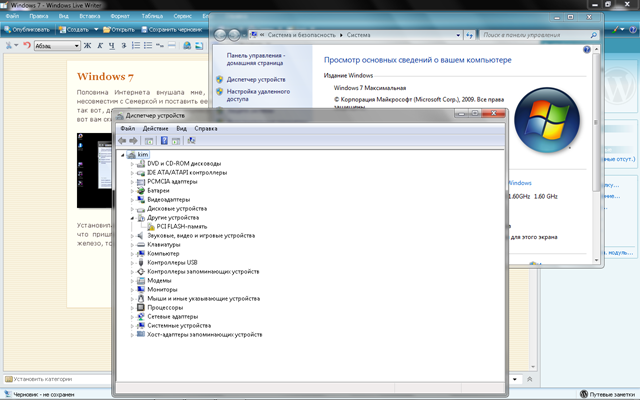Click the search magnifier in Control Panel search
640x400 pixels.
[593, 35]
